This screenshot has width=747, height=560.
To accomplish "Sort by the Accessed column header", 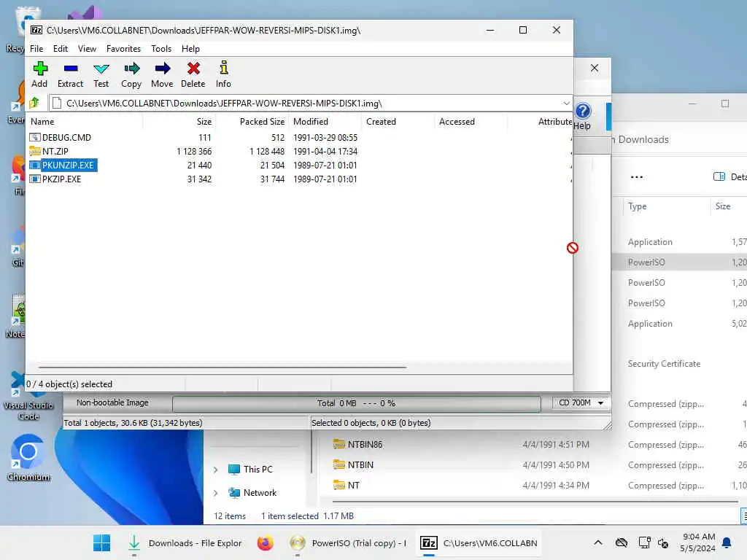I will (471, 122).
